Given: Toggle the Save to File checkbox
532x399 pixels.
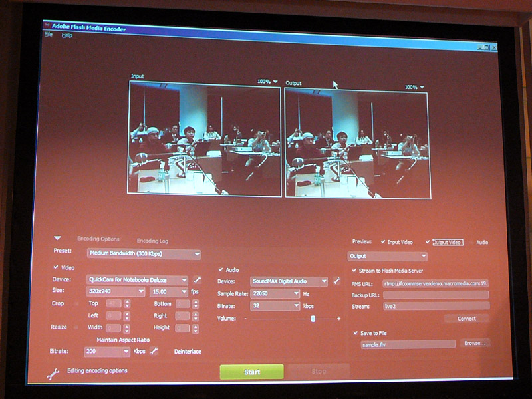Looking at the screenshot, I should [356, 333].
